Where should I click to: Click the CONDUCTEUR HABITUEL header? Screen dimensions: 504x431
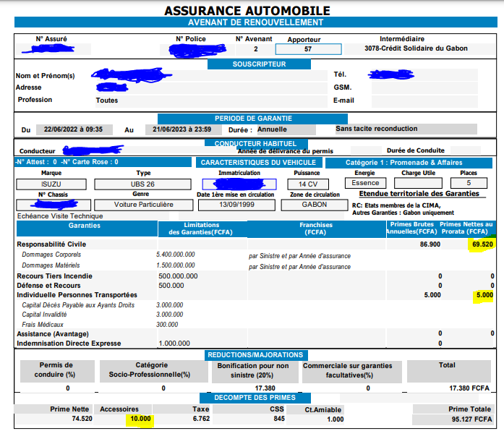[255, 143]
